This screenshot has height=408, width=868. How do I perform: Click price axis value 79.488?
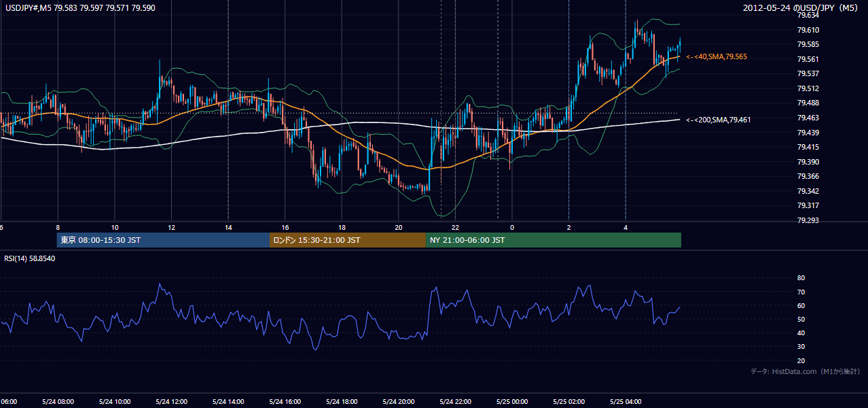[808, 103]
